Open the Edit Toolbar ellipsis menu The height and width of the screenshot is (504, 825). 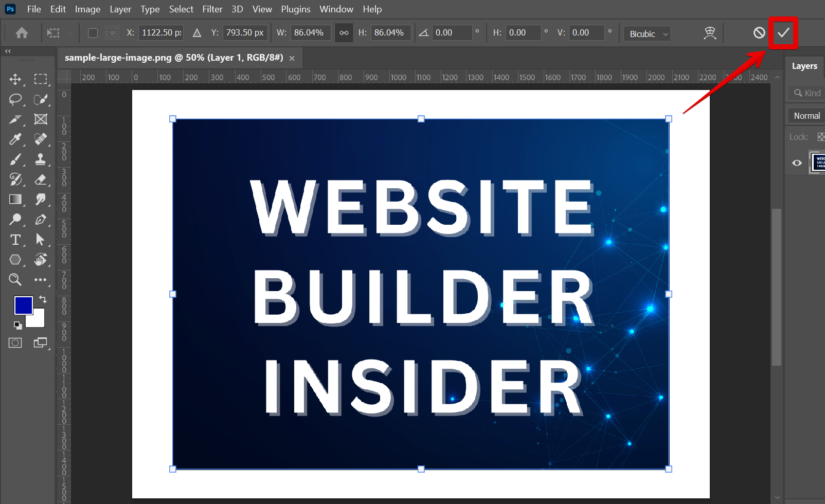tap(41, 280)
